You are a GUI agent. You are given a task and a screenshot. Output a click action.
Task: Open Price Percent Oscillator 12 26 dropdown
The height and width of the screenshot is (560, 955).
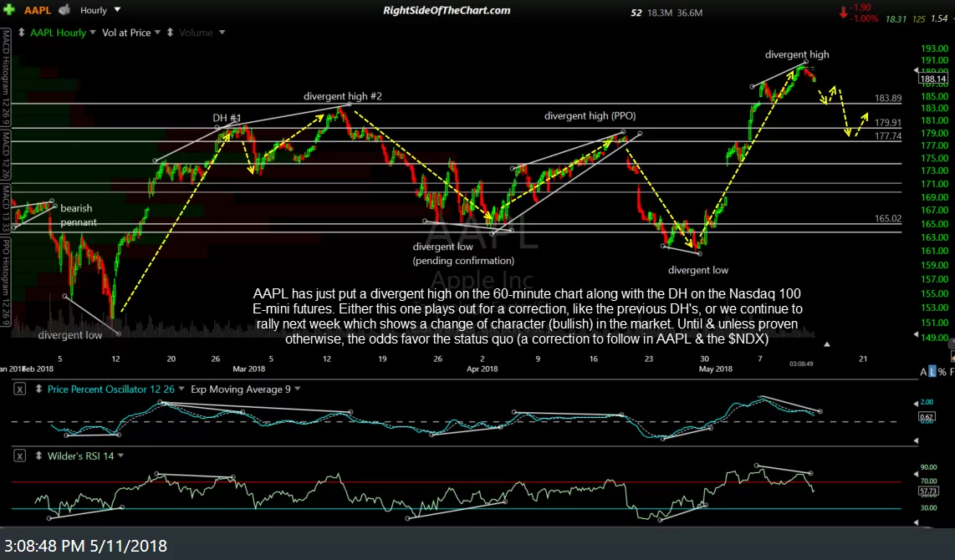click(x=181, y=389)
